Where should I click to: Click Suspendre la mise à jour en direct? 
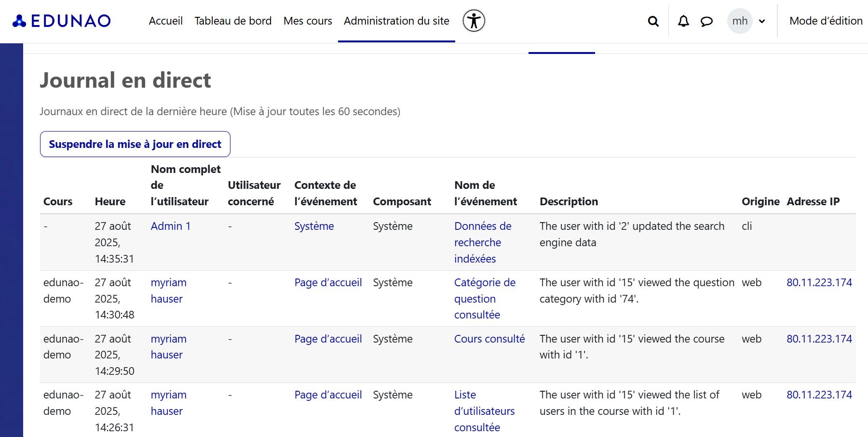(x=135, y=144)
